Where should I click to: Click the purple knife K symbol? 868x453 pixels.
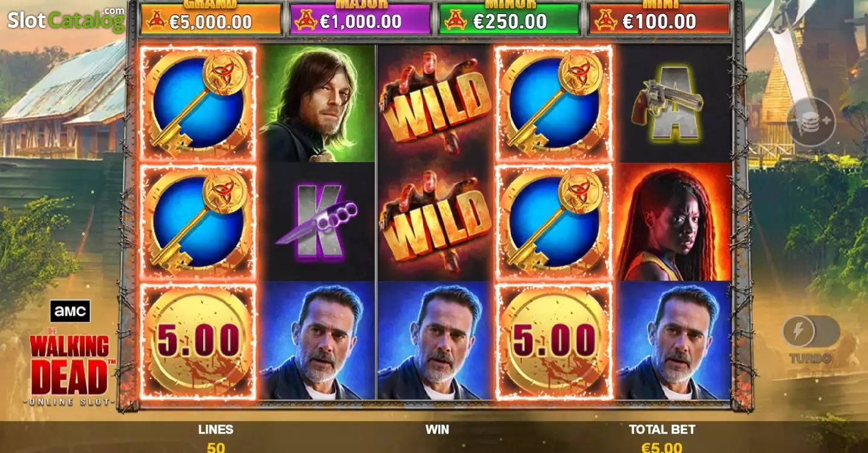pyautogui.click(x=317, y=222)
